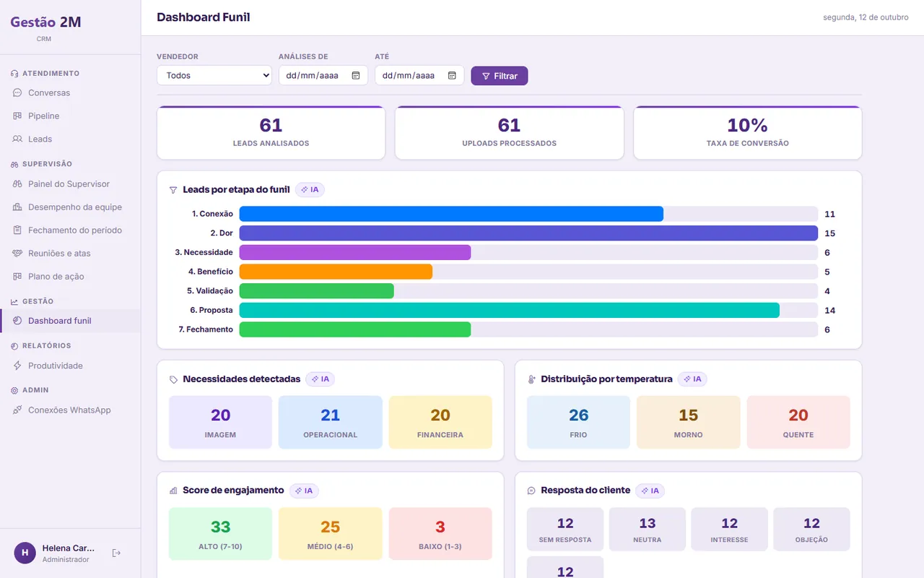Click IA badge beside Distribuição por temperatura
This screenshot has height=578, width=924.
pos(692,379)
